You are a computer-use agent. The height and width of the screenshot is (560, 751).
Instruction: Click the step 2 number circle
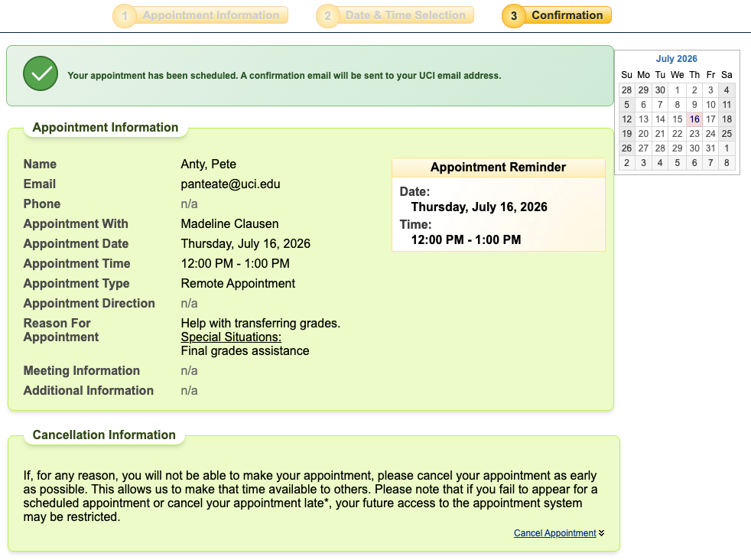(x=327, y=16)
